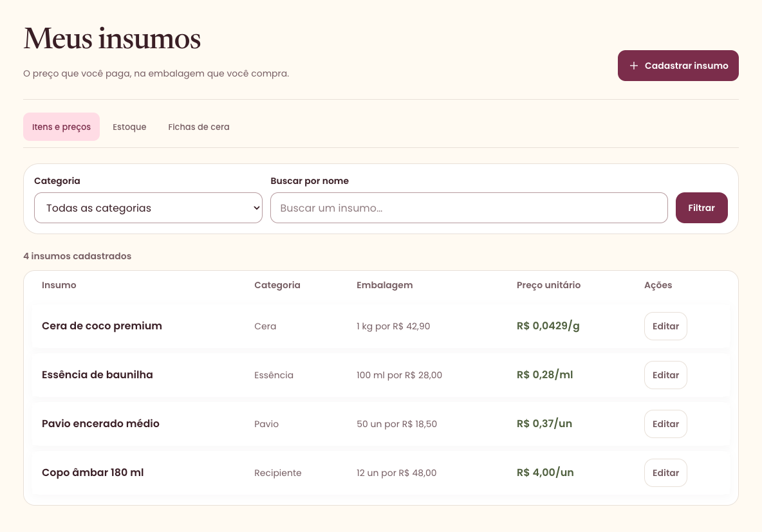The width and height of the screenshot is (762, 532).
Task: Focus the Buscar um insumo search field
Action: [x=469, y=208]
